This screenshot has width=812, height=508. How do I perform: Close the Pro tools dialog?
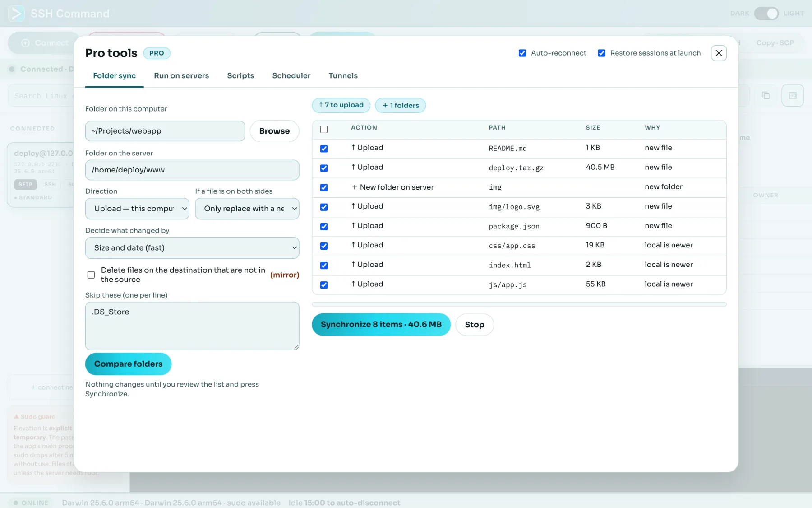tap(719, 53)
